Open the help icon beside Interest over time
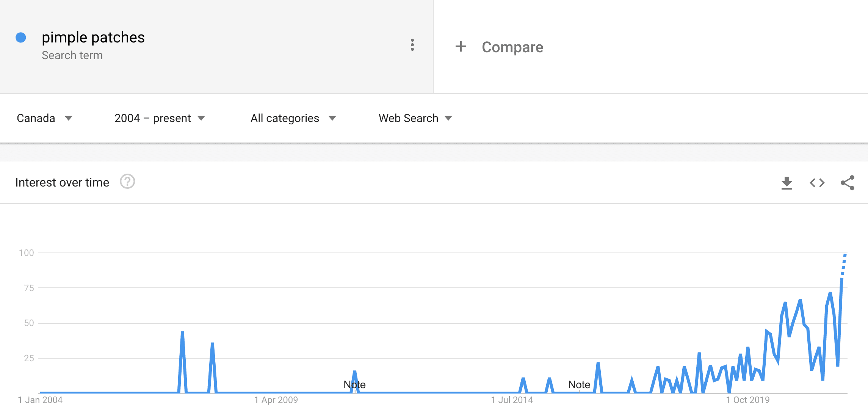This screenshot has width=868, height=414. 127,182
